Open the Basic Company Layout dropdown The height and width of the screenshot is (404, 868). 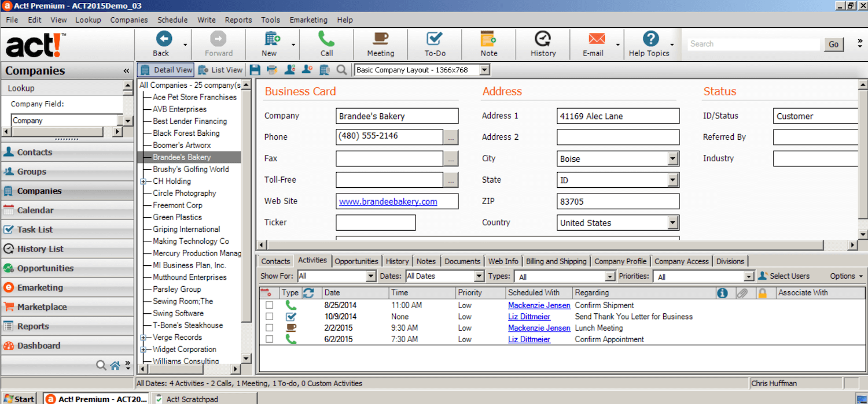click(485, 70)
